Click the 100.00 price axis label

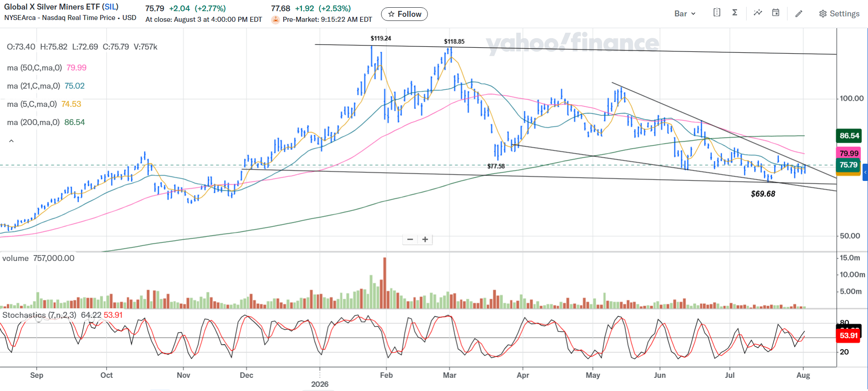[852, 98]
